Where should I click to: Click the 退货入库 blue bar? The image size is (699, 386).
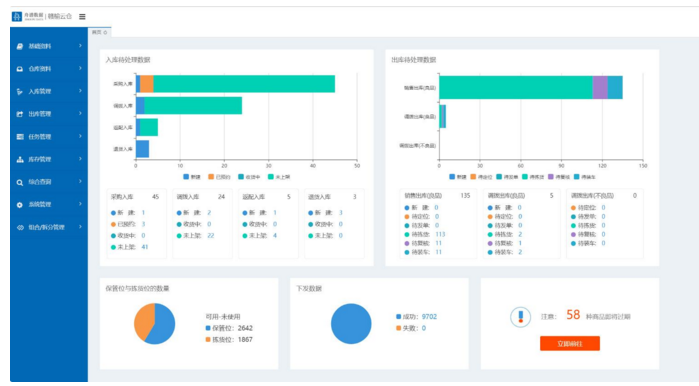tap(142, 149)
